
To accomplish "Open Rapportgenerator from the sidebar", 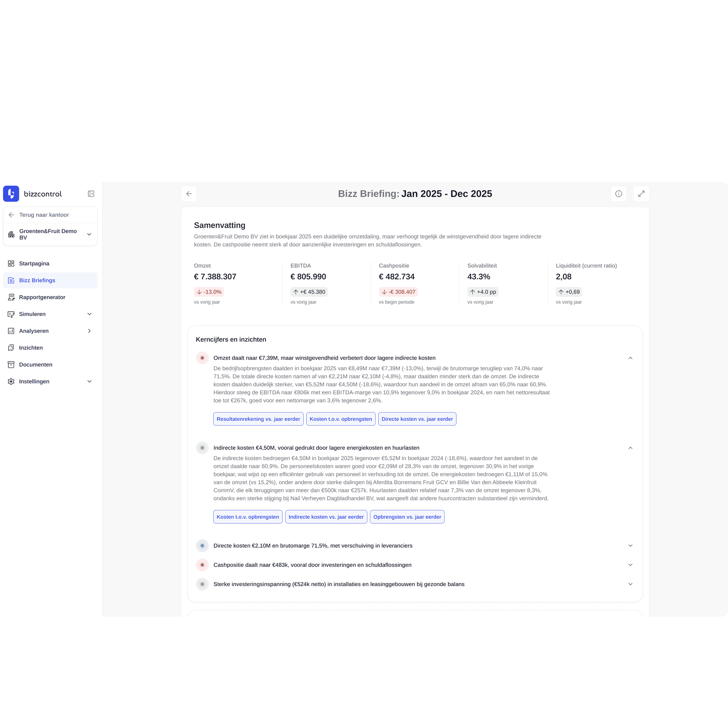I will point(42,297).
